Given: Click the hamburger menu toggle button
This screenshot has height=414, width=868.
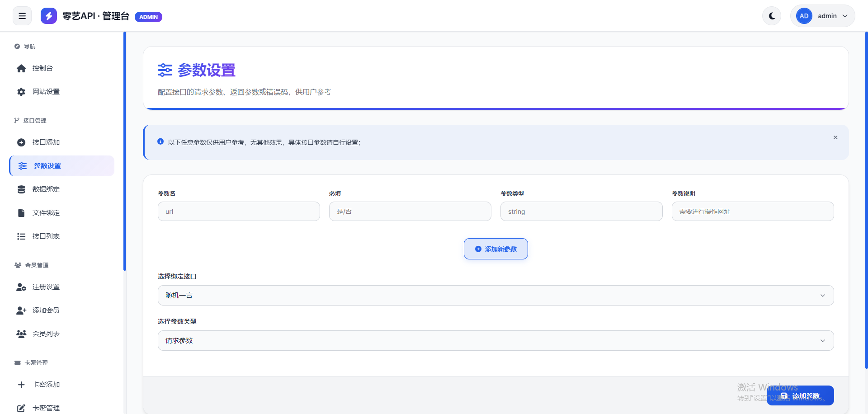Looking at the screenshot, I should tap(22, 16).
